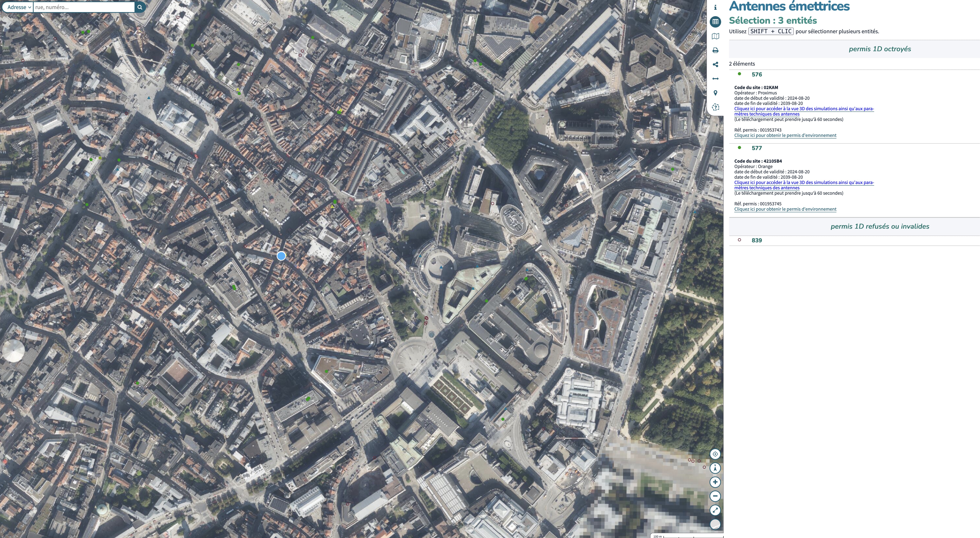Image resolution: width=980 pixels, height=538 pixels.
Task: Click the print map icon
Action: coord(715,50)
